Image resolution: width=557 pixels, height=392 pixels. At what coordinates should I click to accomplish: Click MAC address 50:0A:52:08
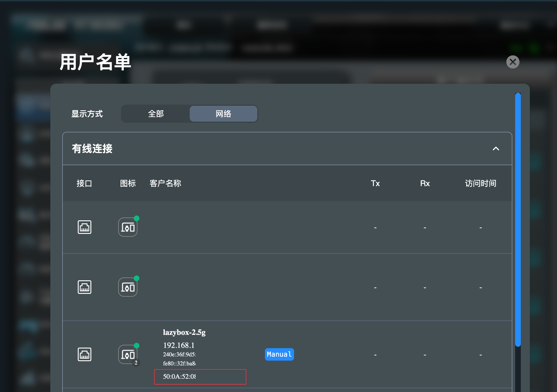click(x=179, y=376)
